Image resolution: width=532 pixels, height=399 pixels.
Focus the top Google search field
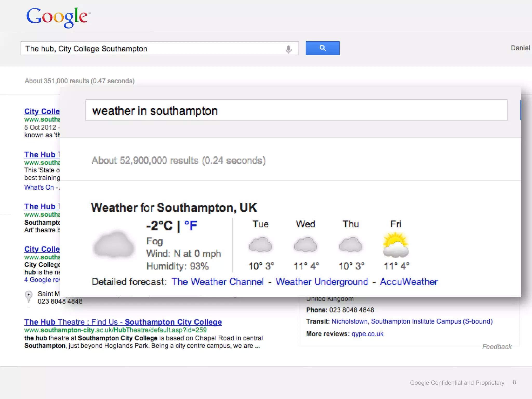pyautogui.click(x=159, y=48)
